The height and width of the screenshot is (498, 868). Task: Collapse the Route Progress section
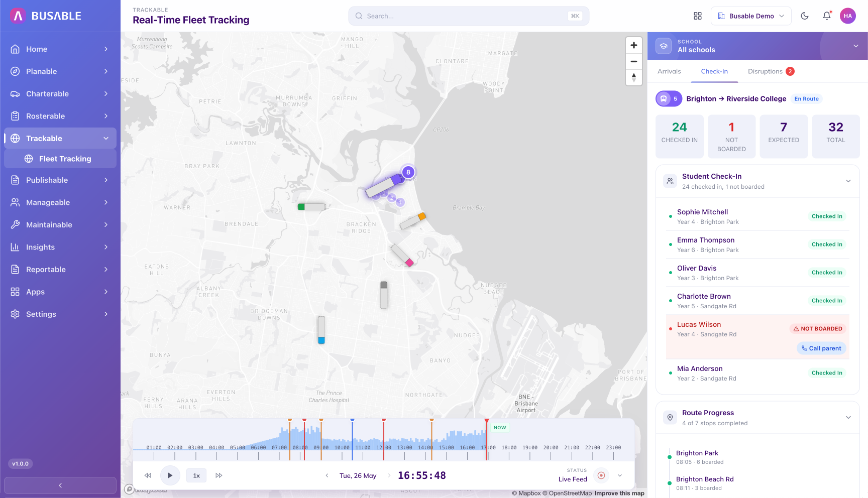848,417
